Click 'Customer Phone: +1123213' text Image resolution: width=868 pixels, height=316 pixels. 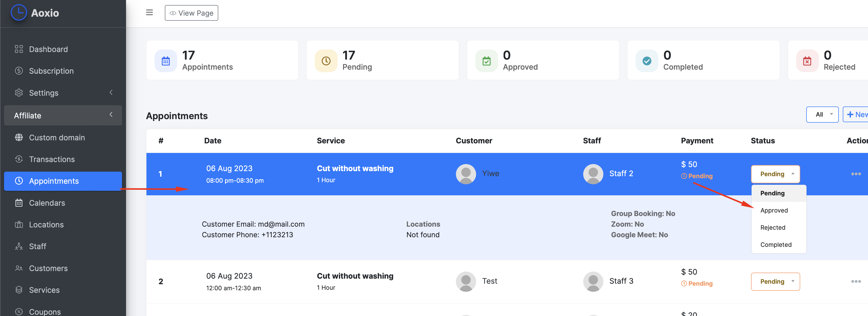[x=247, y=235]
